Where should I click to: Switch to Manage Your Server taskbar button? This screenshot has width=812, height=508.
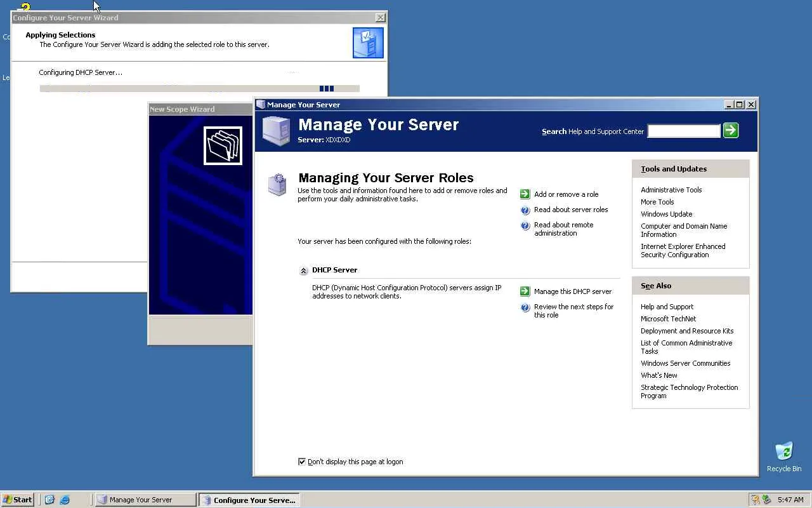[x=146, y=500]
